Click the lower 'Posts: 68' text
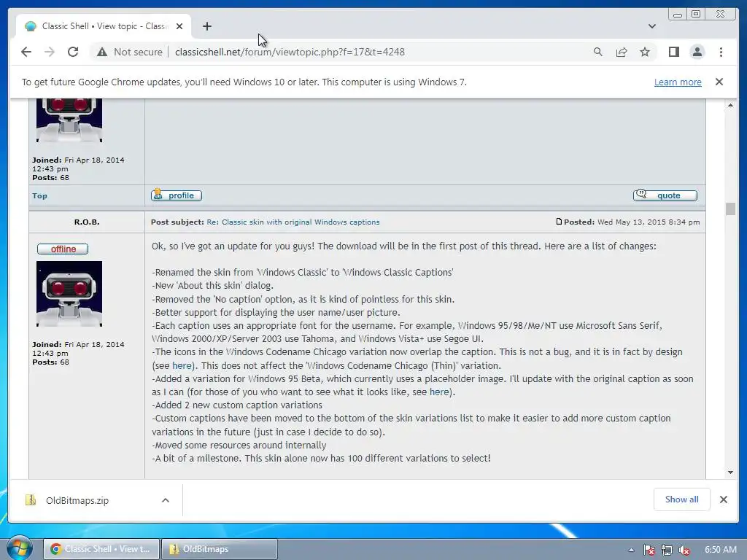 pos(50,362)
